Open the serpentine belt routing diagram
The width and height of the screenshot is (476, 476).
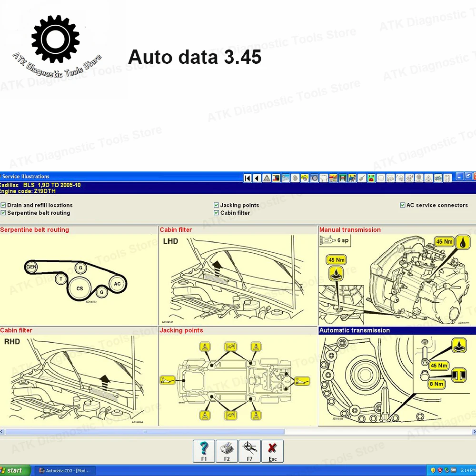(79, 279)
